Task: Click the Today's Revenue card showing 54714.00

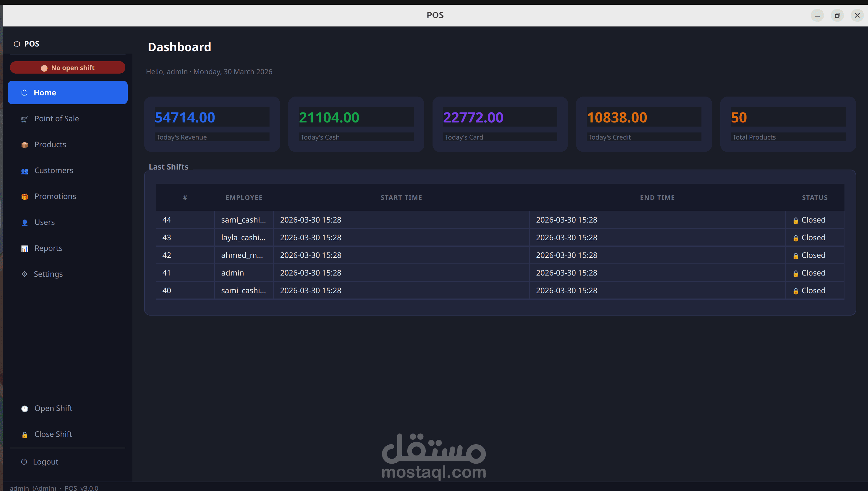Action: (x=212, y=124)
